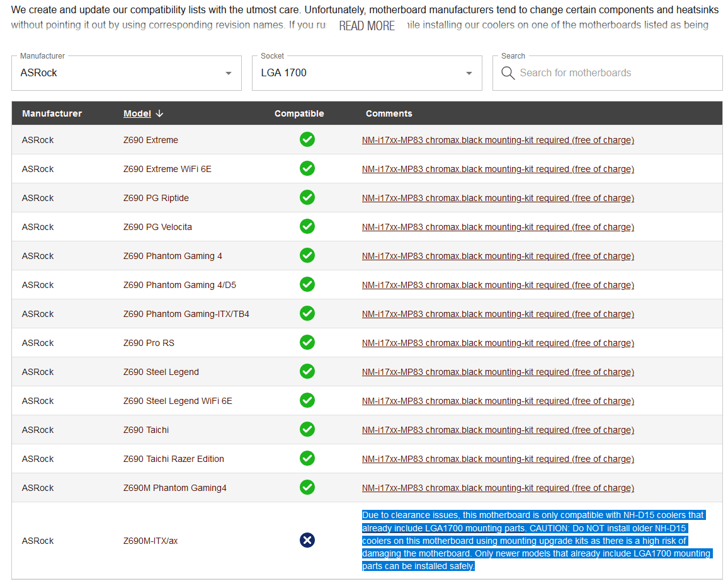This screenshot has width=728, height=588.
Task: Click the search magnifier icon
Action: pyautogui.click(x=508, y=73)
